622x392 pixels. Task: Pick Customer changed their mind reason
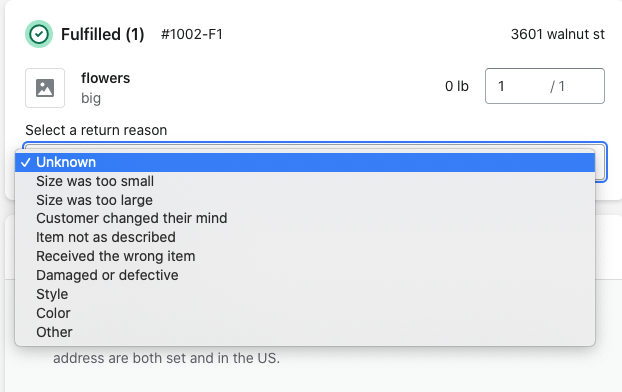(305, 219)
